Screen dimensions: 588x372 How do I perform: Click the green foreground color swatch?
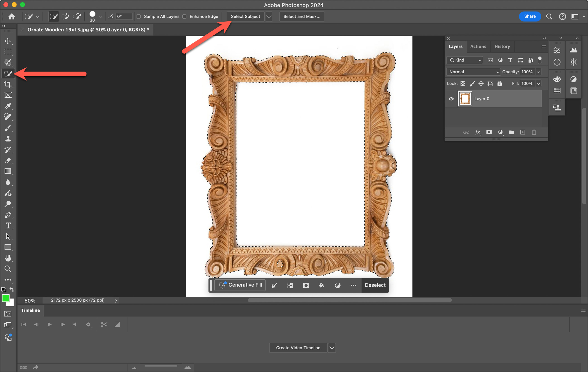[5, 298]
